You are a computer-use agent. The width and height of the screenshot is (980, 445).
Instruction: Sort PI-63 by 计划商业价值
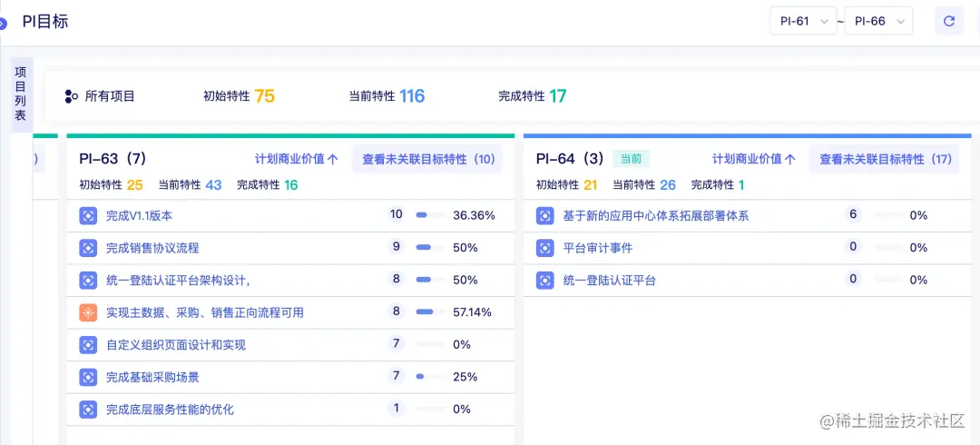tap(296, 159)
